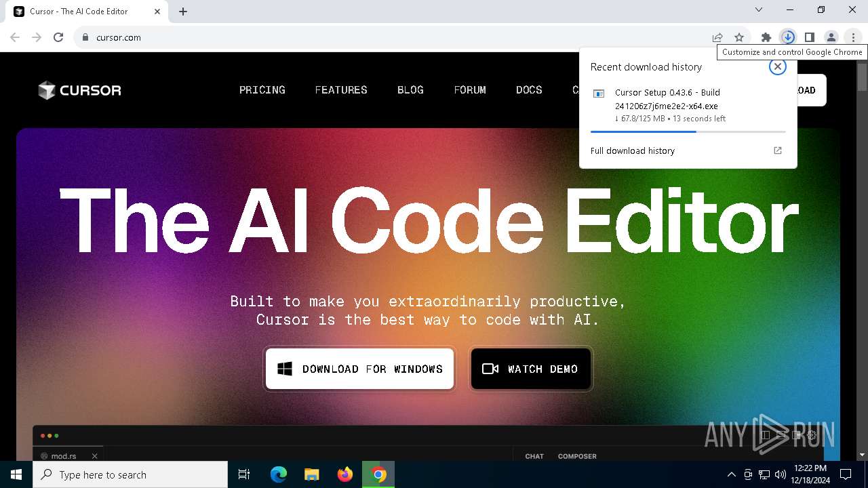The width and height of the screenshot is (868, 488).
Task: Toggle the Chrome downloads button
Action: pyautogui.click(x=788, y=37)
